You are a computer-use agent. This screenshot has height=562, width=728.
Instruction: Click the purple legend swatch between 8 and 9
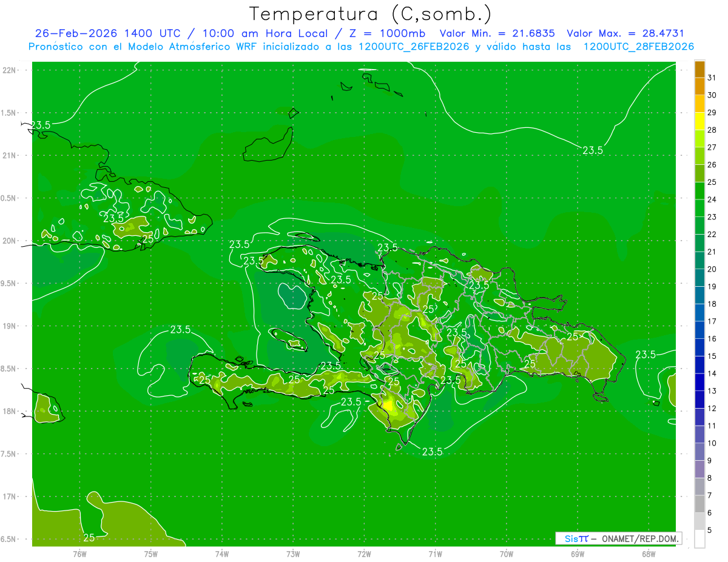tap(699, 469)
